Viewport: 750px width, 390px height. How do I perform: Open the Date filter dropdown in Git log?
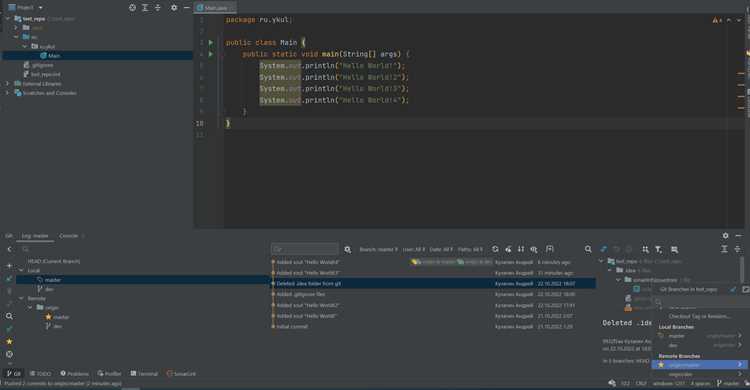coord(441,249)
